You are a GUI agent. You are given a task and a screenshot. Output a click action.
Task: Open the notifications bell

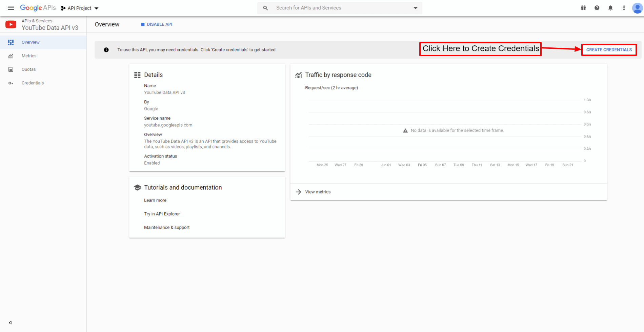(x=610, y=8)
